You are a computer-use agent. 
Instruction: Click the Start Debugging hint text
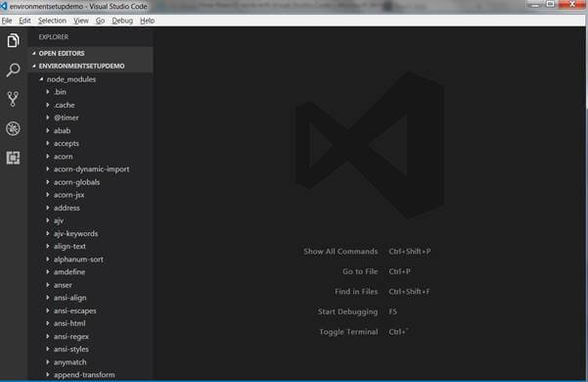[347, 311]
